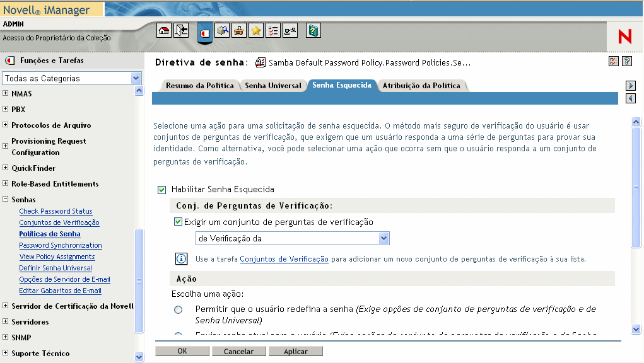The image size is (644, 363).
Task: Select the Roles and Tasks view icon
Action: (x=204, y=33)
